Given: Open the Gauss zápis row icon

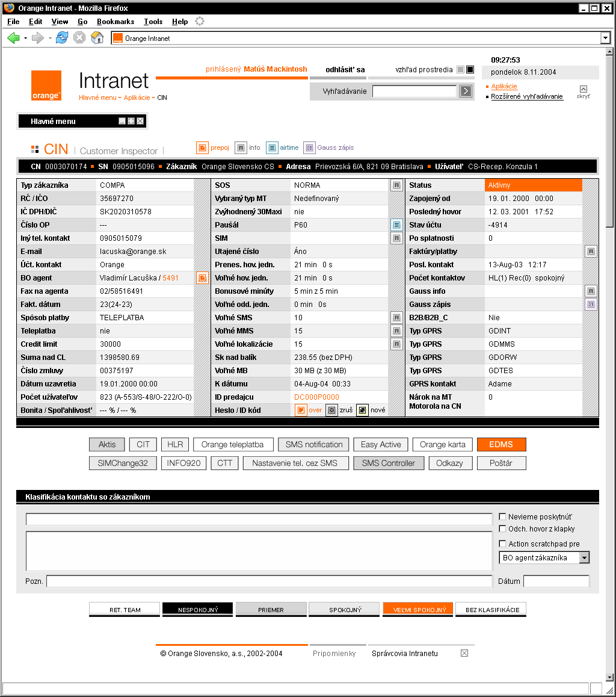Looking at the screenshot, I should click(x=591, y=305).
